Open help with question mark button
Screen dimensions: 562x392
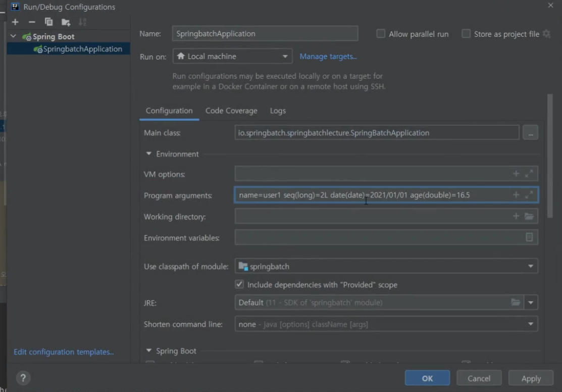pos(23,378)
